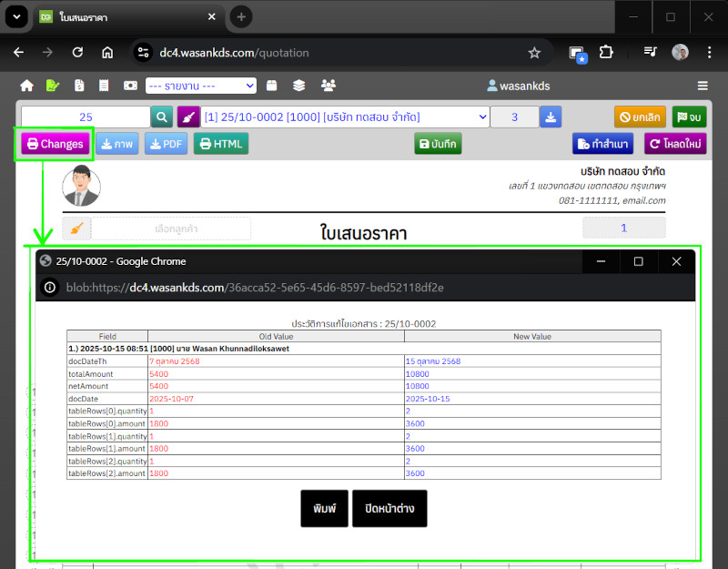Click the green บันทึก save button
Screen dimensions: 728x569
(x=438, y=144)
